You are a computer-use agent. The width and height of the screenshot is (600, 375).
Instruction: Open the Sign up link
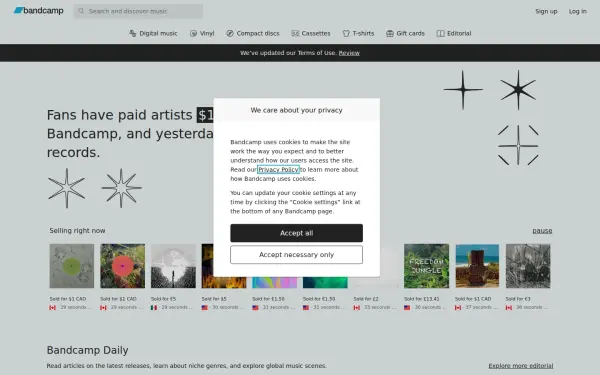point(546,11)
